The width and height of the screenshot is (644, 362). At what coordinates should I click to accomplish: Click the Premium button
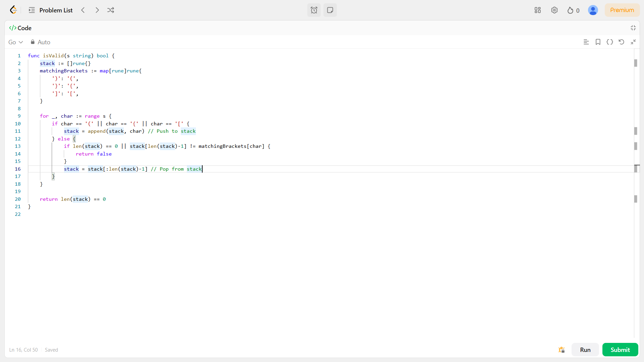pos(622,10)
